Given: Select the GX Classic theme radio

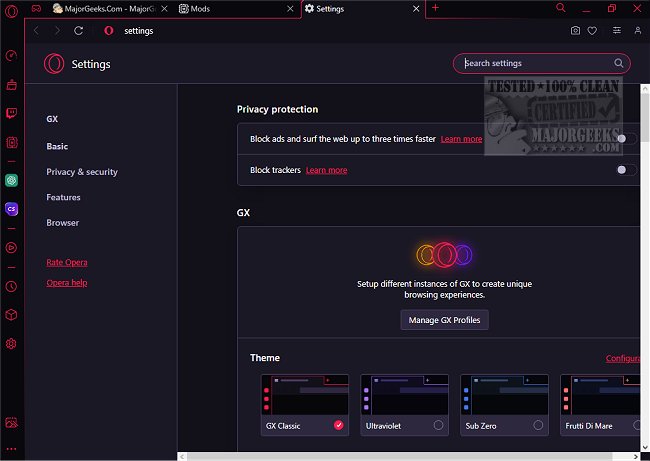Looking at the screenshot, I should point(339,425).
